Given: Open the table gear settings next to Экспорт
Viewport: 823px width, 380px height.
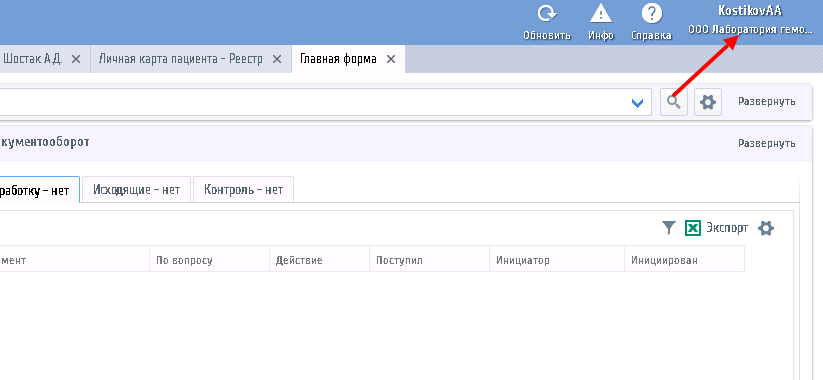Looking at the screenshot, I should [766, 228].
